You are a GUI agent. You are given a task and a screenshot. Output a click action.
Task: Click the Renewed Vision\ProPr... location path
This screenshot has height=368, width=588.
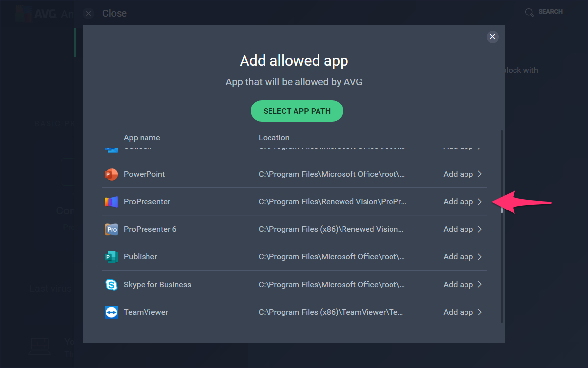pos(332,202)
